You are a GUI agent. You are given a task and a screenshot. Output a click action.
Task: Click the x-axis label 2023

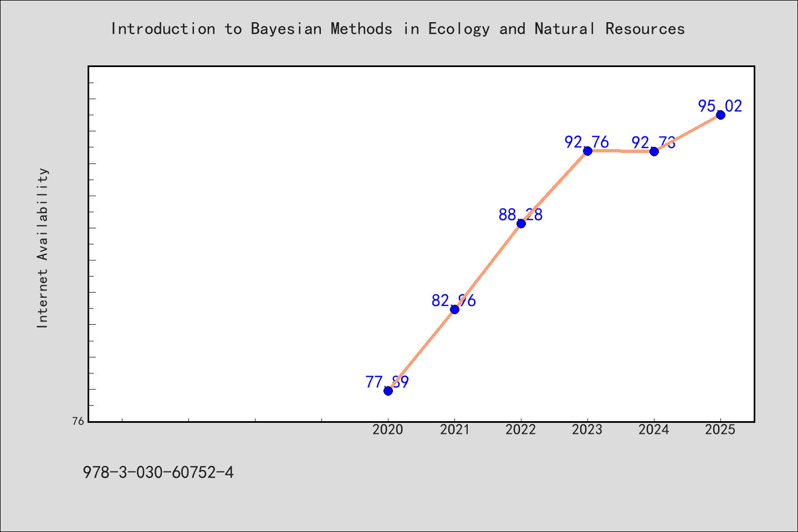click(x=587, y=429)
